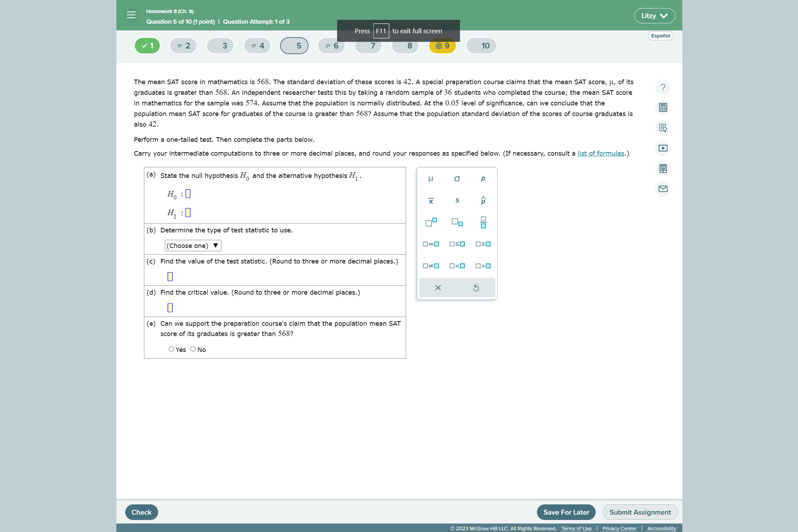Click the H0 null hypothesis input box
The image size is (798, 532).
coord(188,193)
